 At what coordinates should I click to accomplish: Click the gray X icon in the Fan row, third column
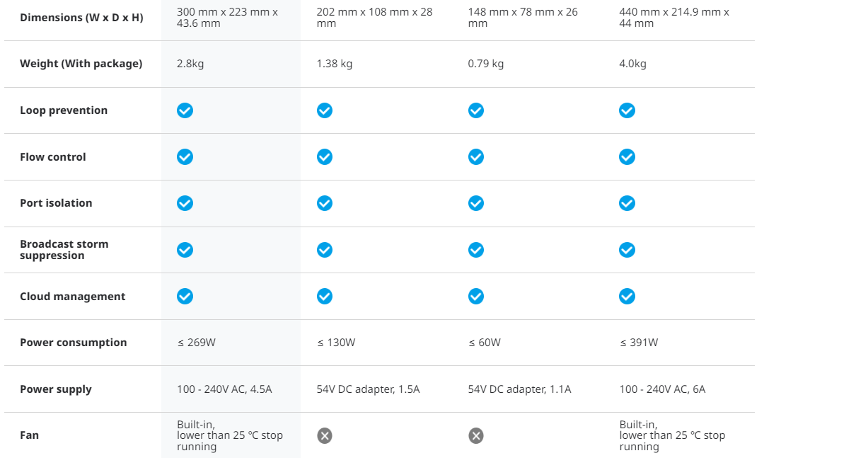tap(476, 435)
